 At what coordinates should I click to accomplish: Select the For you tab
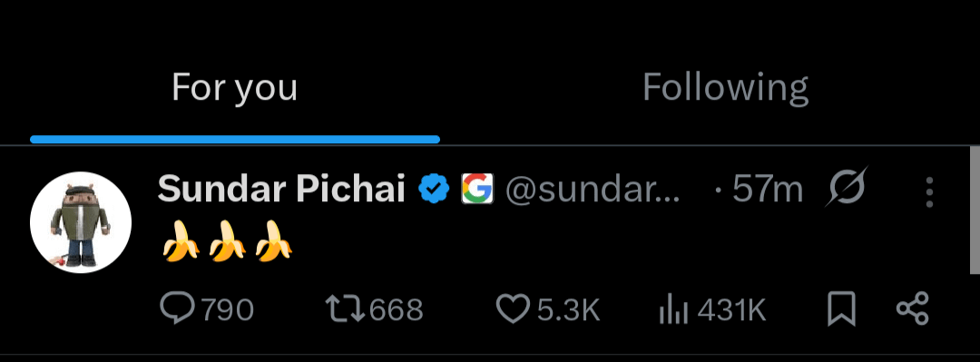(x=234, y=87)
